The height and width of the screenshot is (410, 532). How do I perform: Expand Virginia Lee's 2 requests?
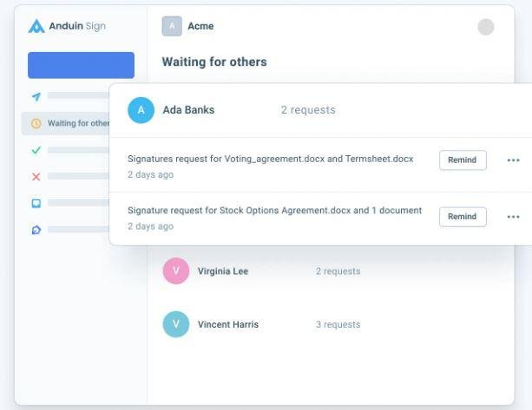click(x=338, y=271)
